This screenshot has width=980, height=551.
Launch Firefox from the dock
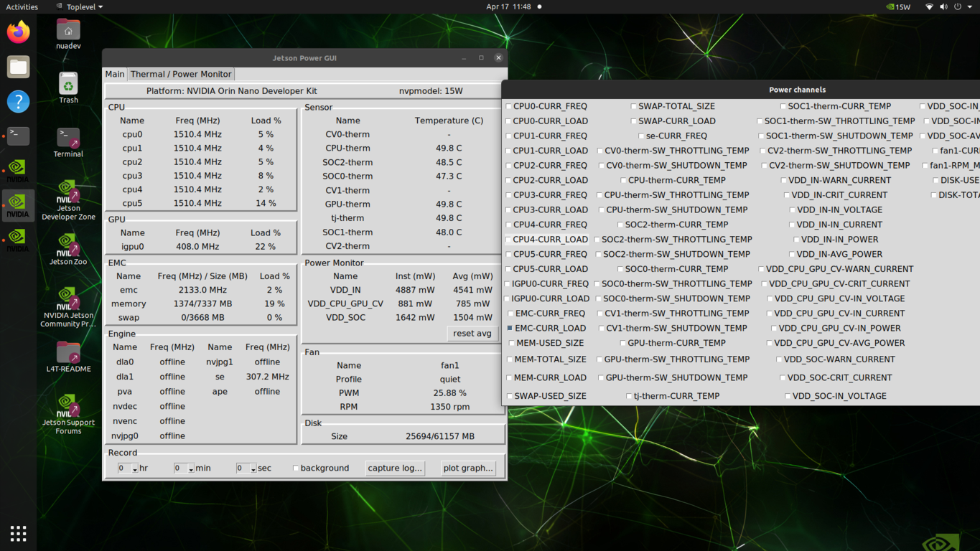(17, 32)
